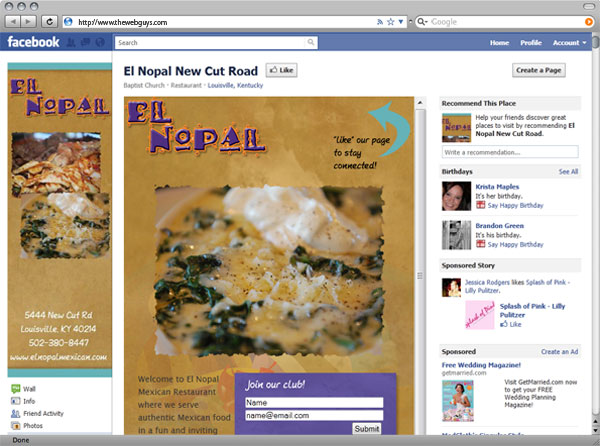This screenshot has height=446, width=600.
Task: Click the Create a Page button
Action: [538, 70]
